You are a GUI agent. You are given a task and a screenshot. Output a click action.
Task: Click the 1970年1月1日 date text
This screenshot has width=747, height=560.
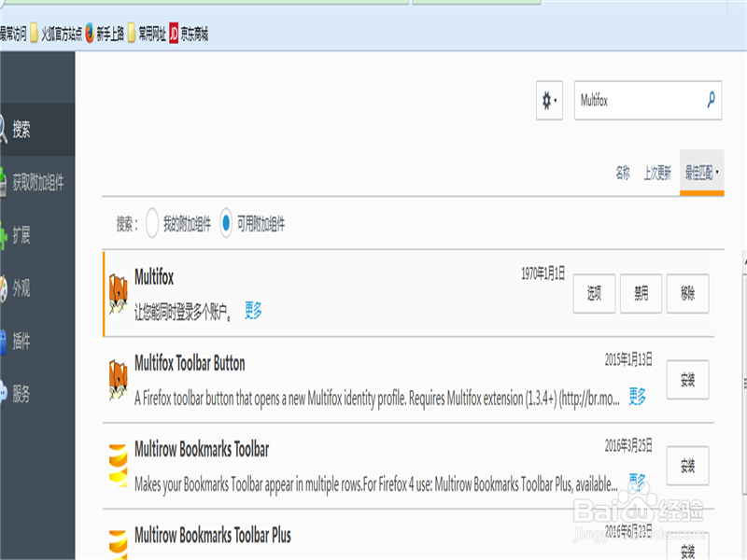pos(543,273)
